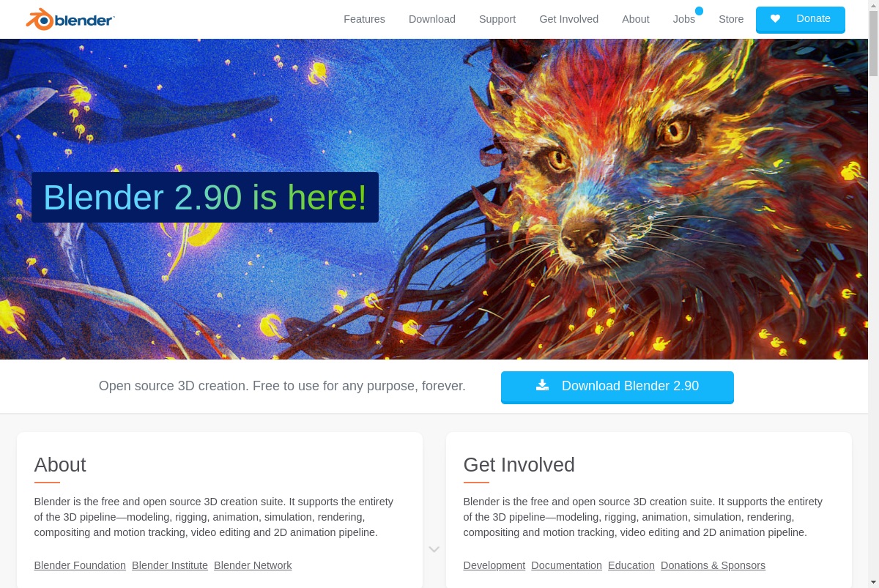Open the Development link
The width and height of the screenshot is (879, 588).
tap(494, 565)
